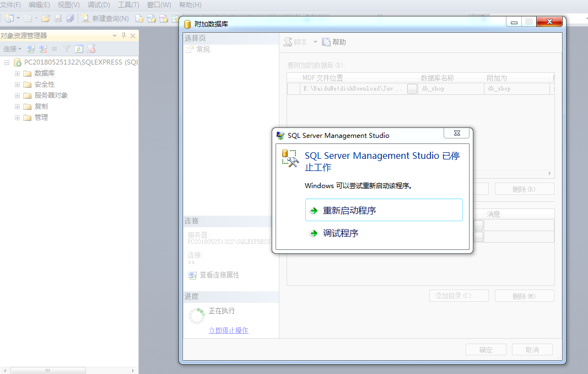Click the 复制 folder icon
The image size is (588, 374).
[27, 106]
